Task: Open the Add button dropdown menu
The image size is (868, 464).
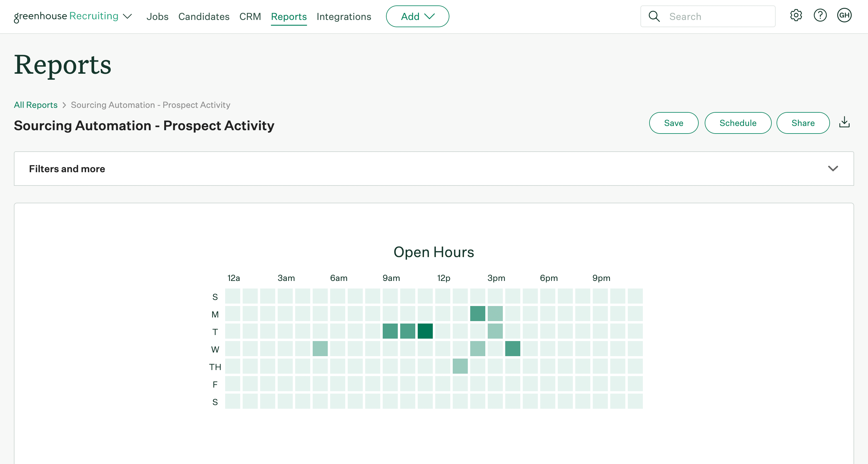Action: tap(418, 16)
